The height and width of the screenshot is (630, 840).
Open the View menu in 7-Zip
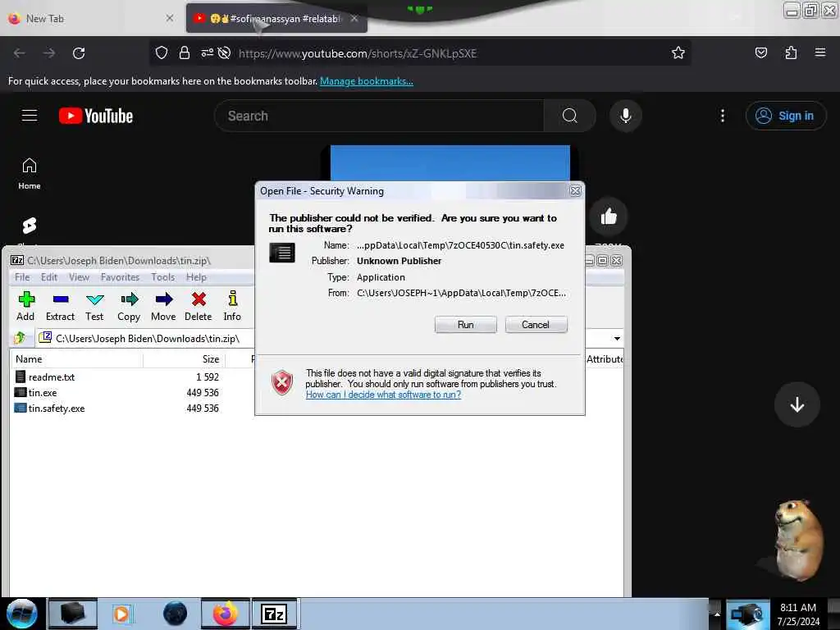pos(79,277)
